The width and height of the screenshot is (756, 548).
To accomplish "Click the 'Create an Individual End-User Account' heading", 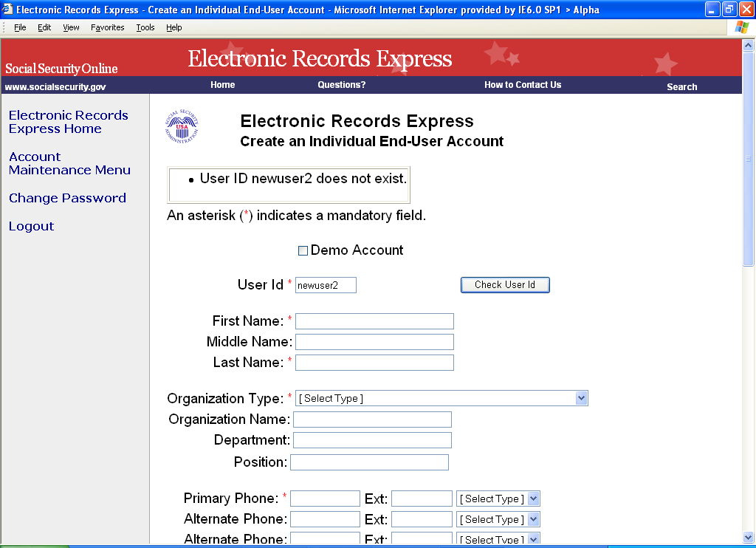I will (x=372, y=141).
